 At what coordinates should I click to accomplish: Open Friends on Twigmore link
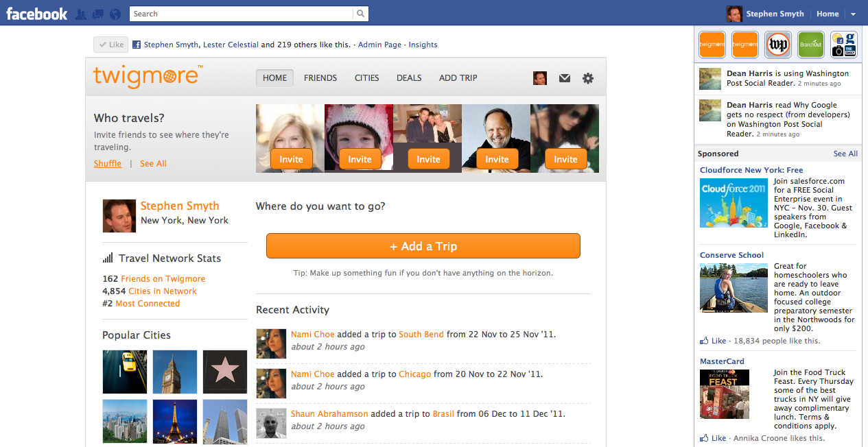click(163, 279)
